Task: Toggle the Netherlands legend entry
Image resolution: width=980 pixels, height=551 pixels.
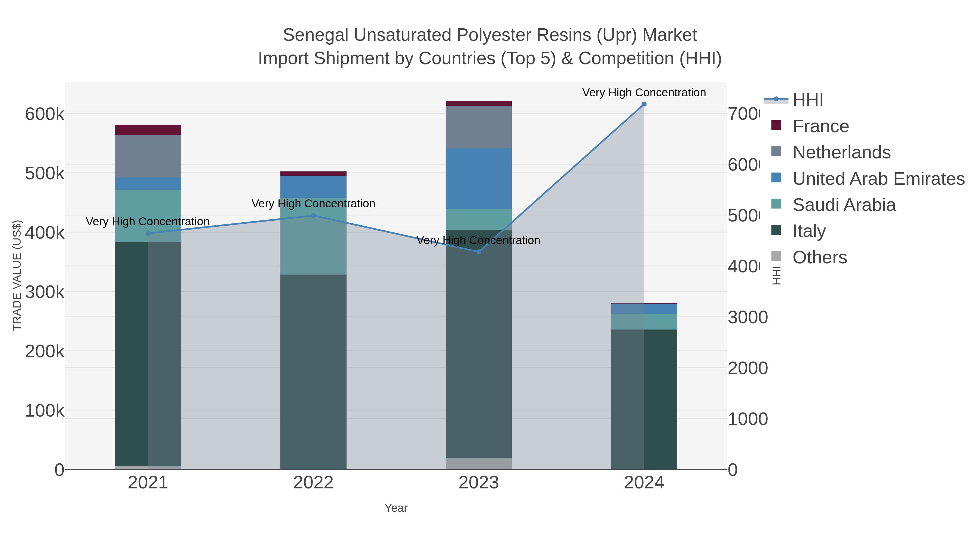Action: [x=831, y=152]
